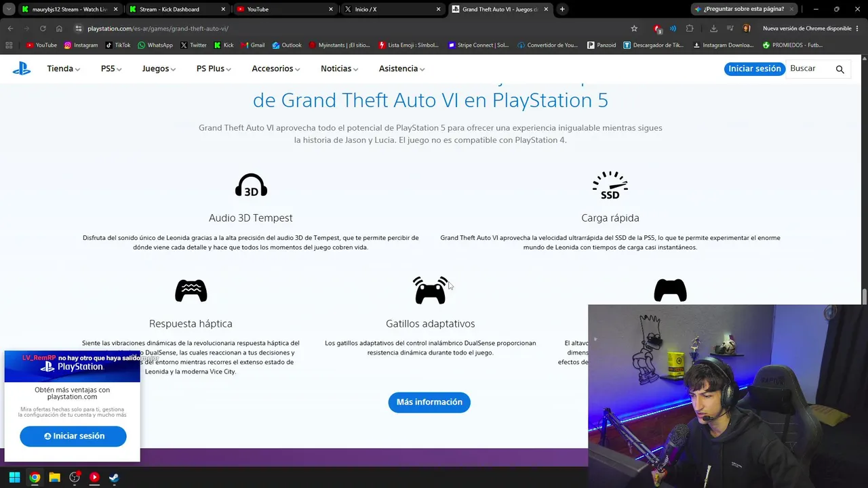
Task: Click the Más información button
Action: click(429, 402)
